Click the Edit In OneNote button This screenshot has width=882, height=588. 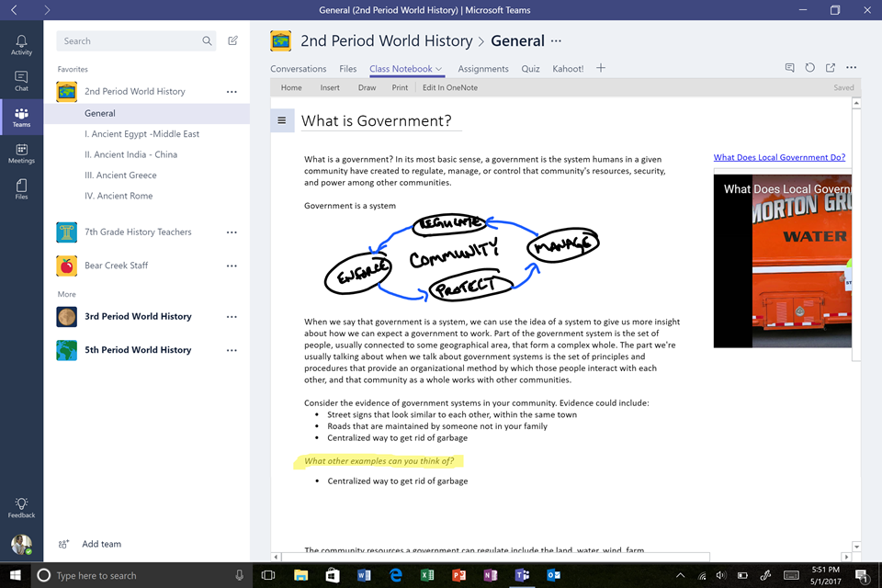coord(449,88)
